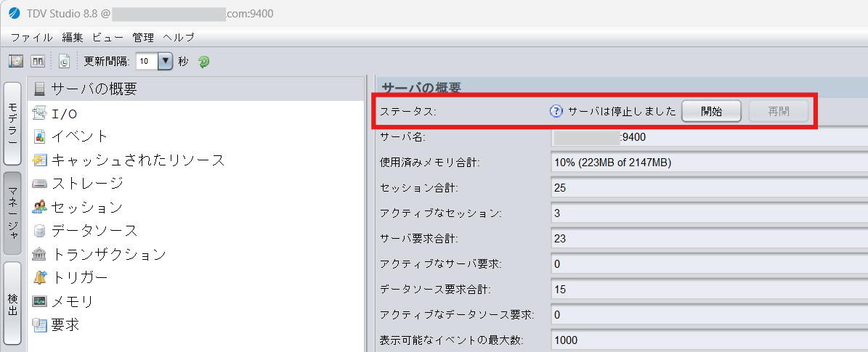Open the ヘルプ menu
The width and height of the screenshot is (868, 352).
coord(178,38)
